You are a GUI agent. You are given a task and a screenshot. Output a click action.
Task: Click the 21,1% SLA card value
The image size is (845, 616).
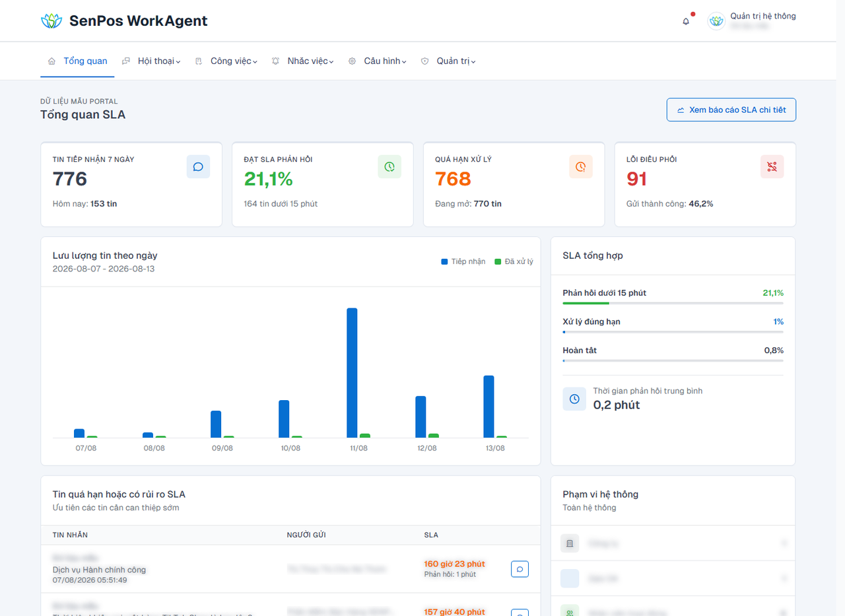[x=269, y=179]
